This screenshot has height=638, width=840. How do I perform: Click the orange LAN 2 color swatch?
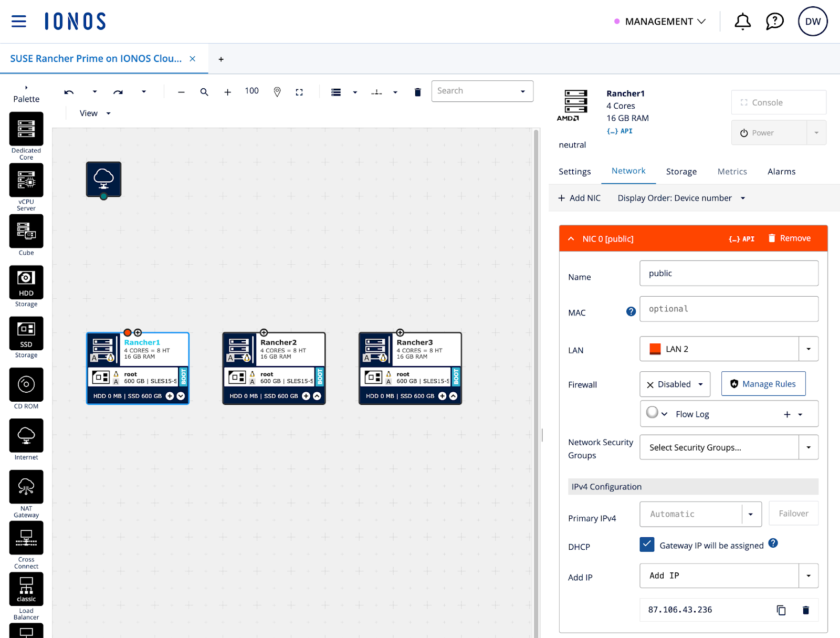click(655, 349)
